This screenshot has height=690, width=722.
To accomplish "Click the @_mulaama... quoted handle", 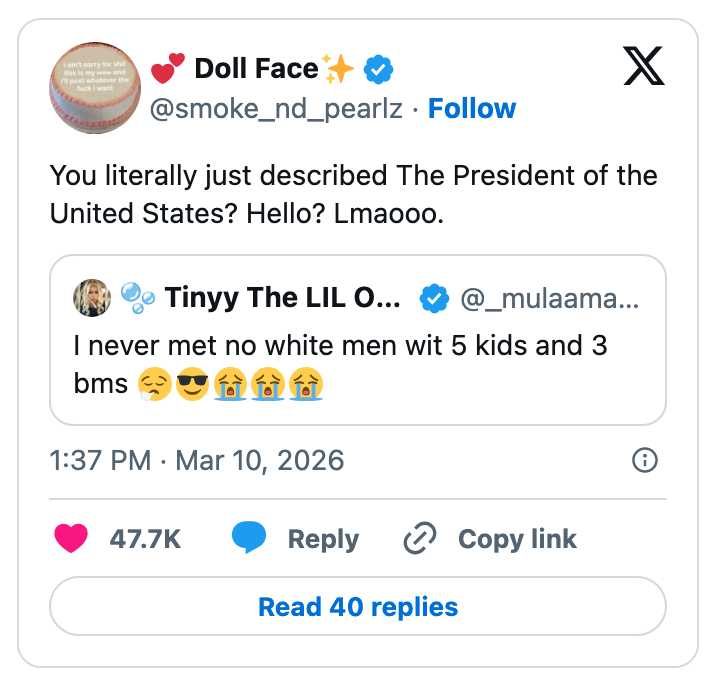I will pyautogui.click(x=552, y=297).
